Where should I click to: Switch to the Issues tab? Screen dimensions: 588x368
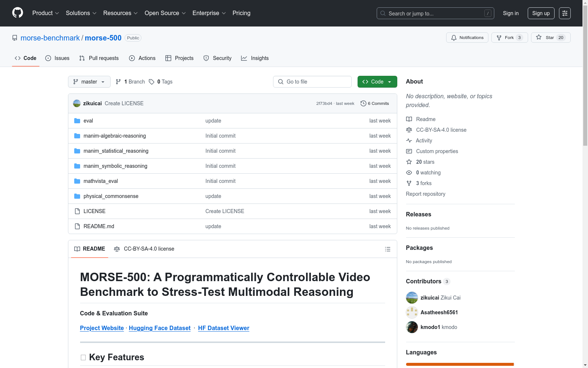coord(57,58)
